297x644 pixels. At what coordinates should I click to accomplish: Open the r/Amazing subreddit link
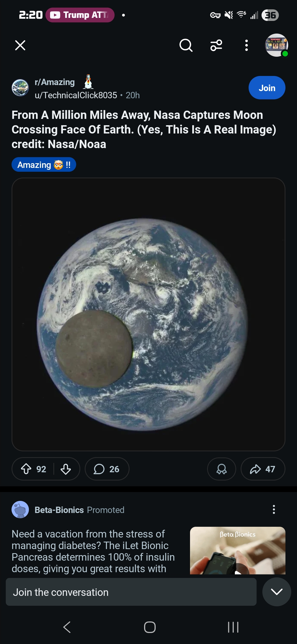coord(55,82)
